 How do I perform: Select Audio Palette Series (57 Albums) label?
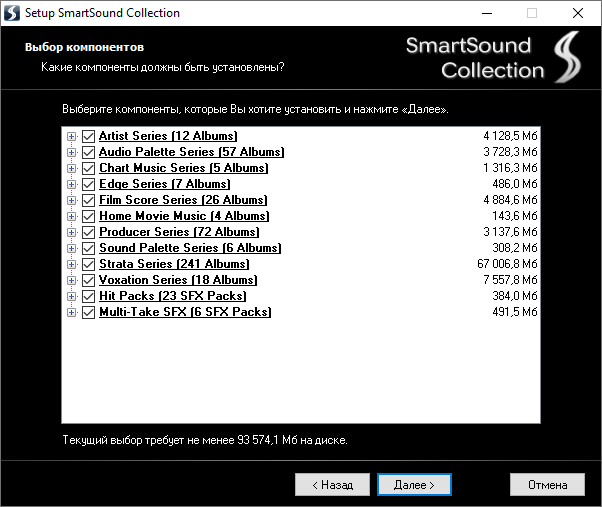click(x=192, y=152)
